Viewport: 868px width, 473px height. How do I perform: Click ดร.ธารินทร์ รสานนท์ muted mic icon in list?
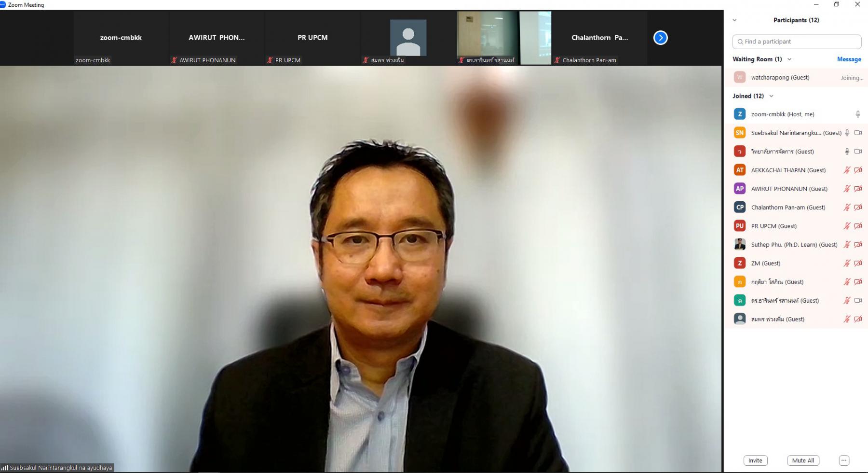click(847, 301)
